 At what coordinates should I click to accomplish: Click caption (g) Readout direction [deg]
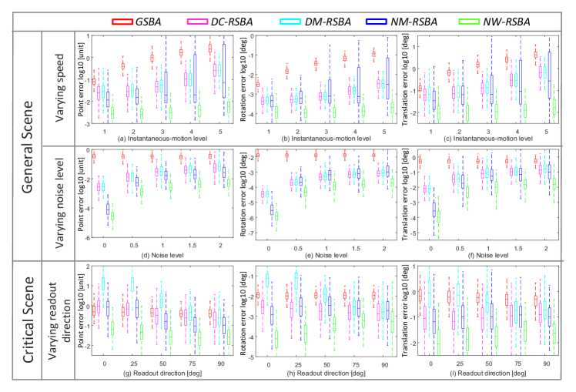click(162, 374)
